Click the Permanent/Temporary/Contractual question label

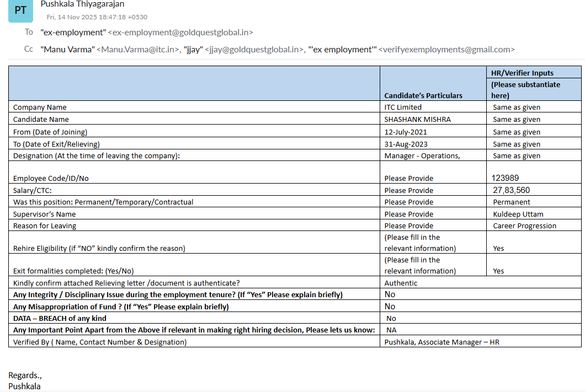(x=103, y=202)
